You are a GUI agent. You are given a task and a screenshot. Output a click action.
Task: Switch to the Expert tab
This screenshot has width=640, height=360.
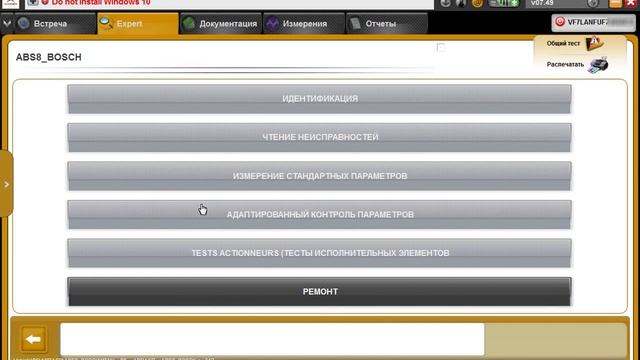pyautogui.click(x=138, y=24)
